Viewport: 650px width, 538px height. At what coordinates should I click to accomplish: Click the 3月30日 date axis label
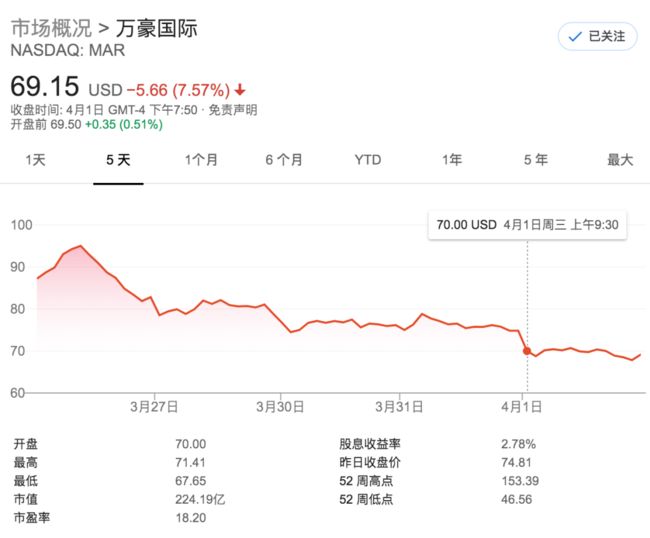pyautogui.click(x=280, y=407)
